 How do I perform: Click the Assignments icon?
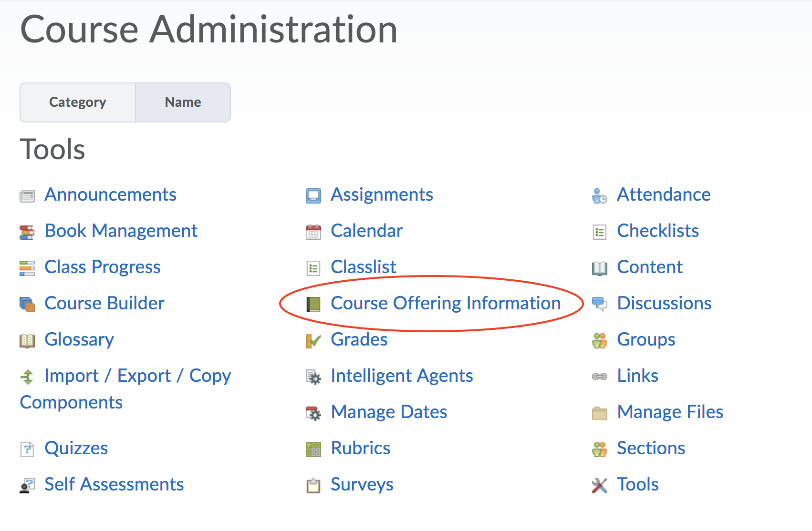pos(313,196)
